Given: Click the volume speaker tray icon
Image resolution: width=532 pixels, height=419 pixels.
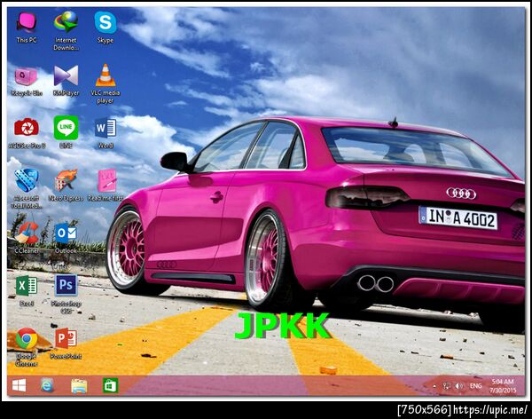Looking at the screenshot, I should (459, 385).
